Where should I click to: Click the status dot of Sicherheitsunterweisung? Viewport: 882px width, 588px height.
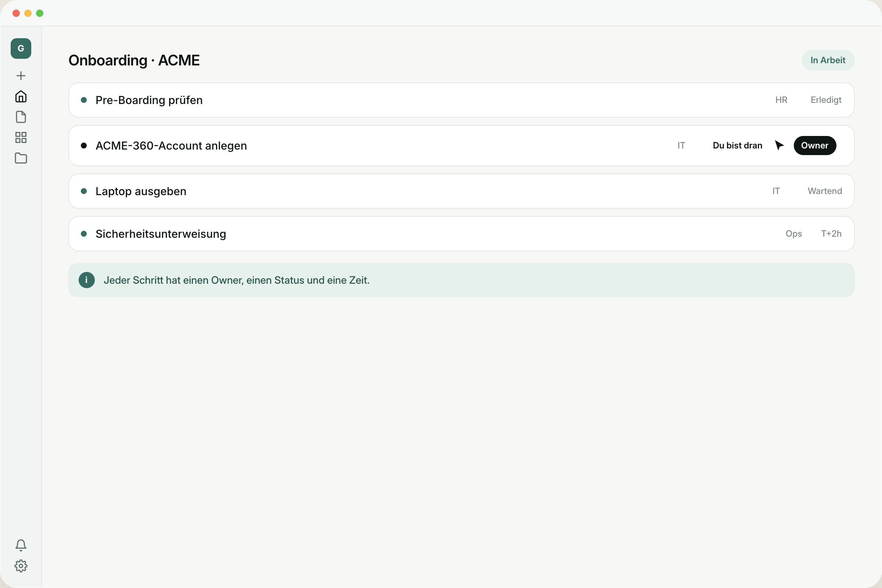pos(84,234)
